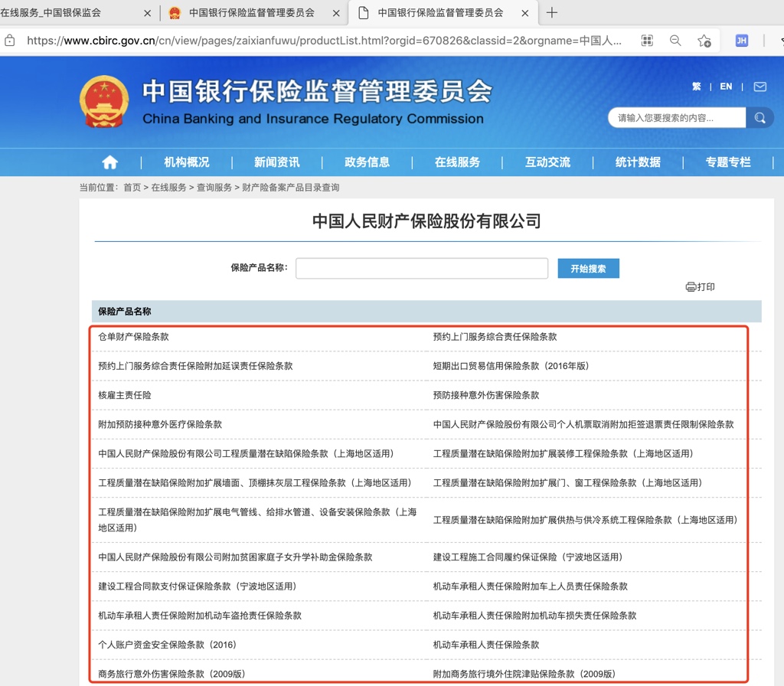This screenshot has width=784, height=686.
Task: Click 在线服务 in the breadcrumb
Action: 168,188
